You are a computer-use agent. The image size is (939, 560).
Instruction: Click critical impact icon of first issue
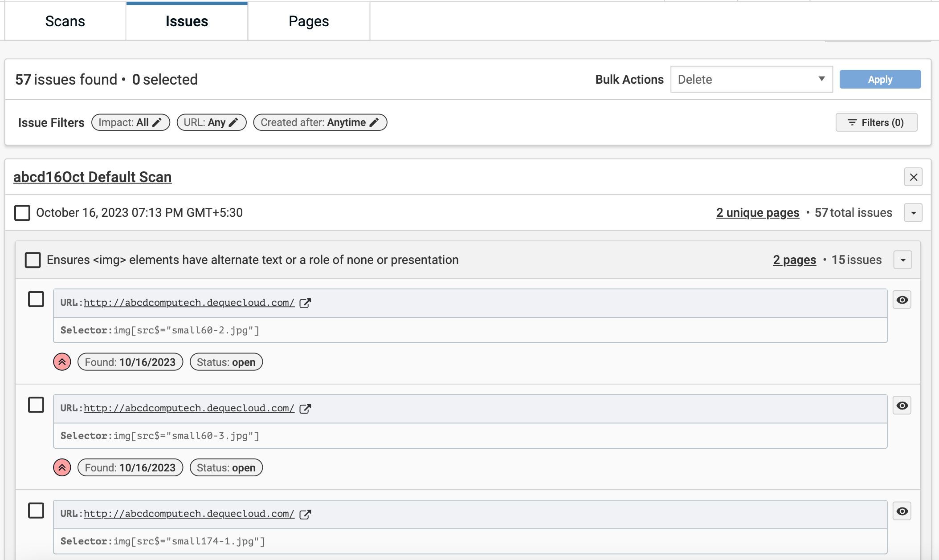click(x=62, y=362)
